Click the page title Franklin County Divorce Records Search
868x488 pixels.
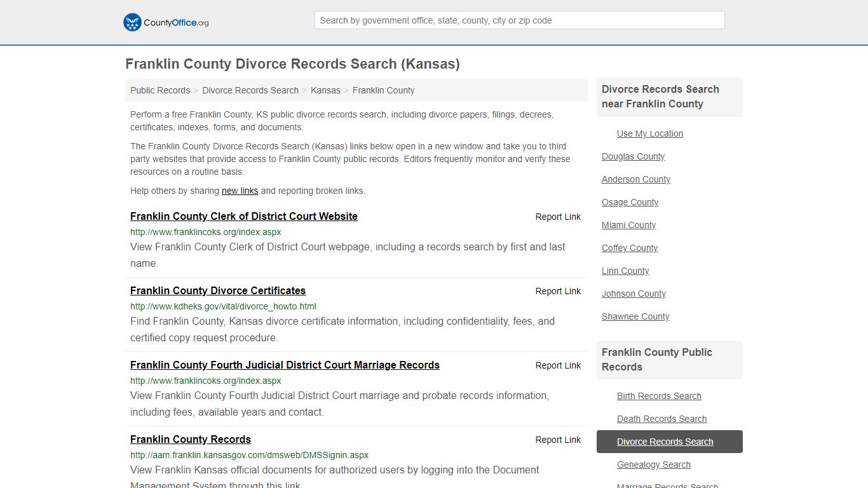click(292, 64)
